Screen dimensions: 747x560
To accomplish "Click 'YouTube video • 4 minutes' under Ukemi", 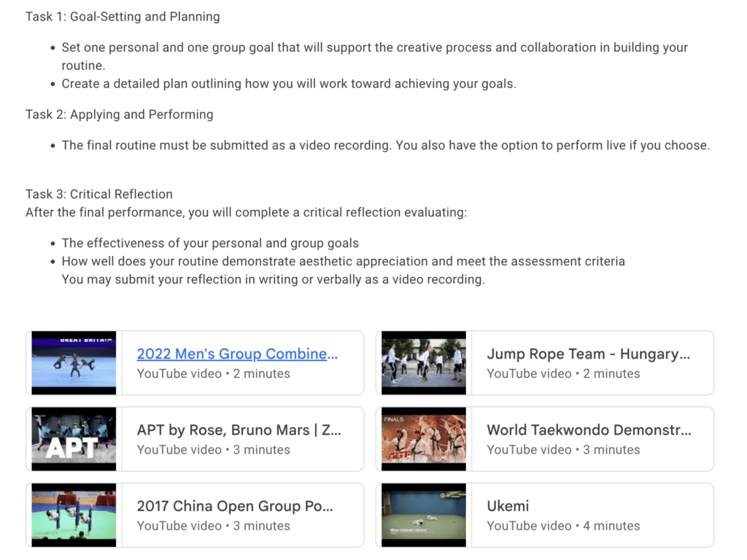I will click(564, 526).
